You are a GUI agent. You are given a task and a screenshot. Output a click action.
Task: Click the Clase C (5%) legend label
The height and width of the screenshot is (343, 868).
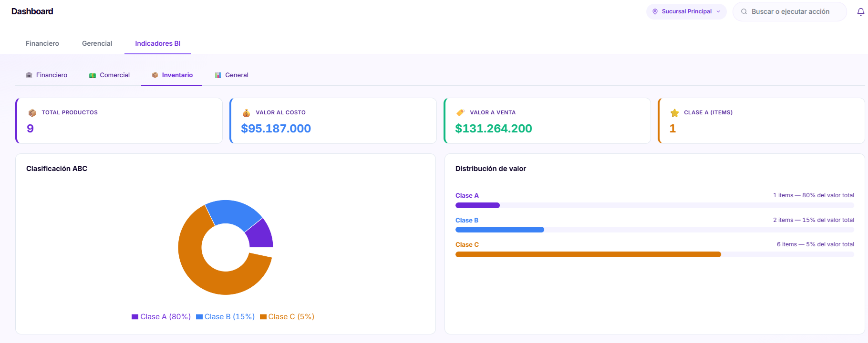click(x=291, y=317)
